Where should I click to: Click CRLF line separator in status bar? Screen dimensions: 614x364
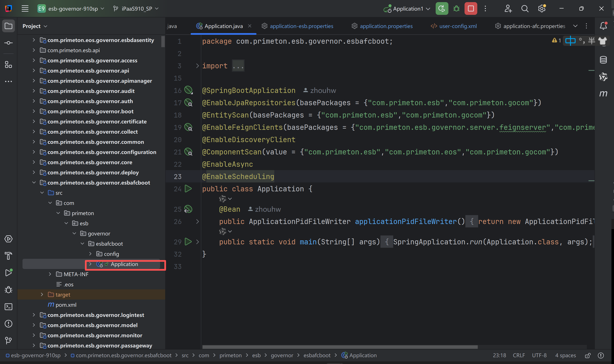[x=518, y=356]
